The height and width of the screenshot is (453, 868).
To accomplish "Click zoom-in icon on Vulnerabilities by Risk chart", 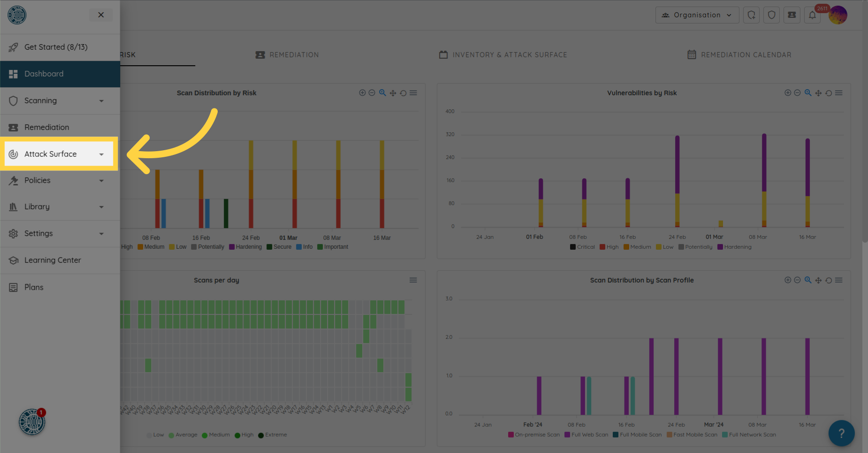I will click(788, 93).
